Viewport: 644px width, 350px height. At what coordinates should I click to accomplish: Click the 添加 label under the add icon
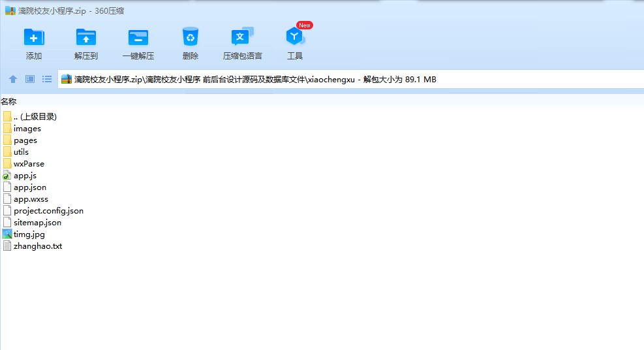click(34, 56)
